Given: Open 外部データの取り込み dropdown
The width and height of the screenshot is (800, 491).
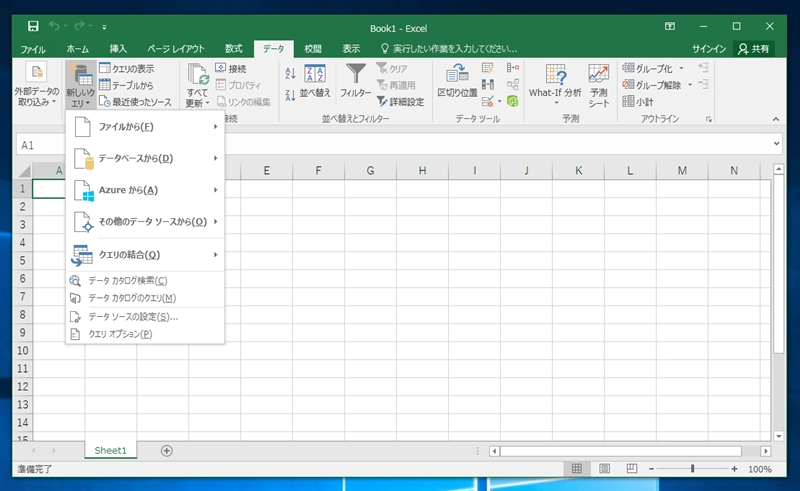Looking at the screenshot, I should pos(37,84).
